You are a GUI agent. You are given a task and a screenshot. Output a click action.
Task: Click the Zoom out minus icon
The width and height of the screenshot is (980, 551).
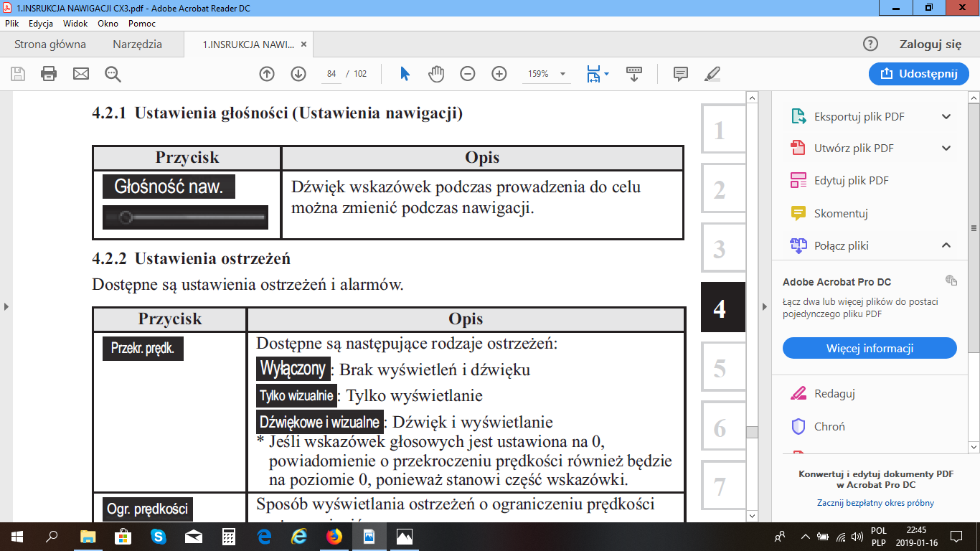(468, 74)
